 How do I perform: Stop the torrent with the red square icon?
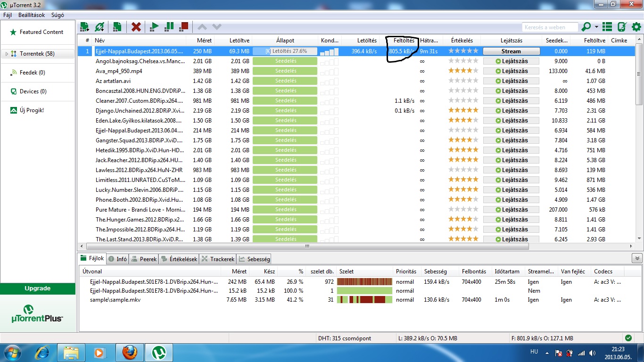(184, 27)
